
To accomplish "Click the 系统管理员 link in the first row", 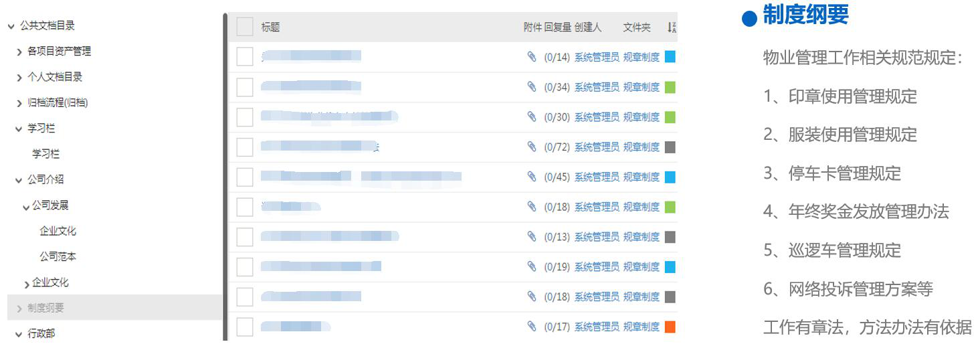I will click(597, 58).
